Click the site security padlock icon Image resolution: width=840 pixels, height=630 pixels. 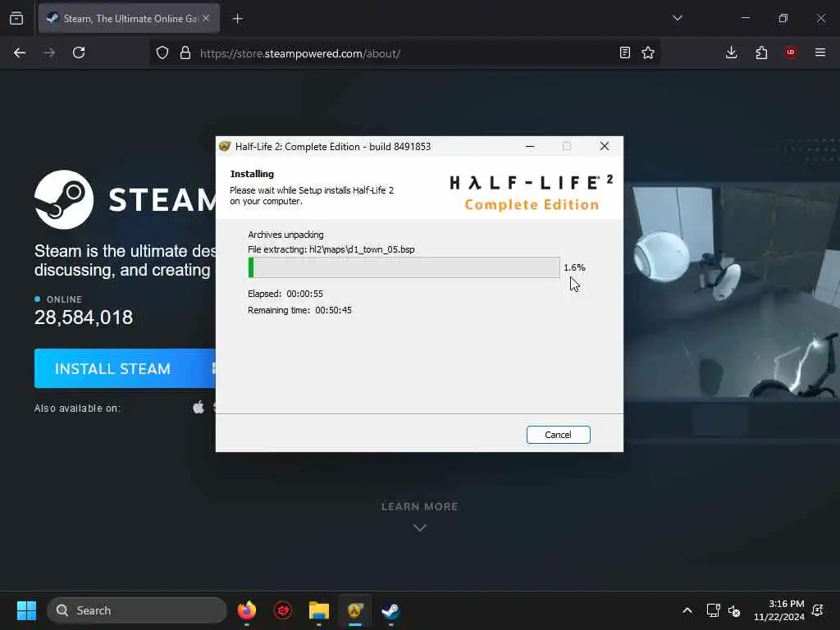[x=185, y=52]
